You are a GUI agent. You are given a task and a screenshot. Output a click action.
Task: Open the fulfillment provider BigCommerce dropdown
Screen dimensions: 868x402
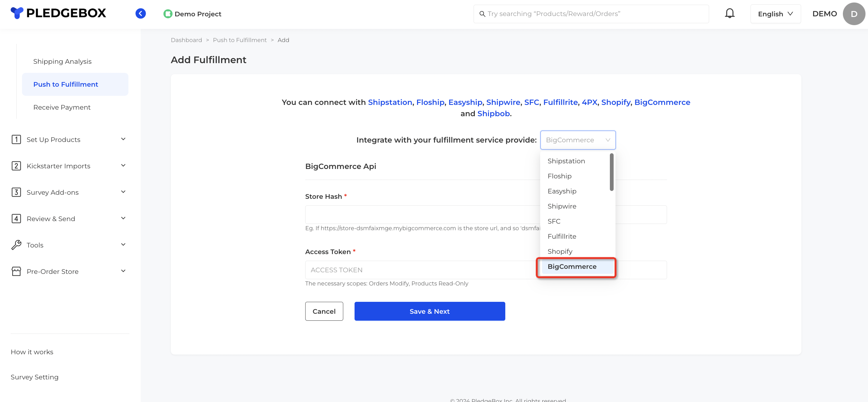point(578,140)
